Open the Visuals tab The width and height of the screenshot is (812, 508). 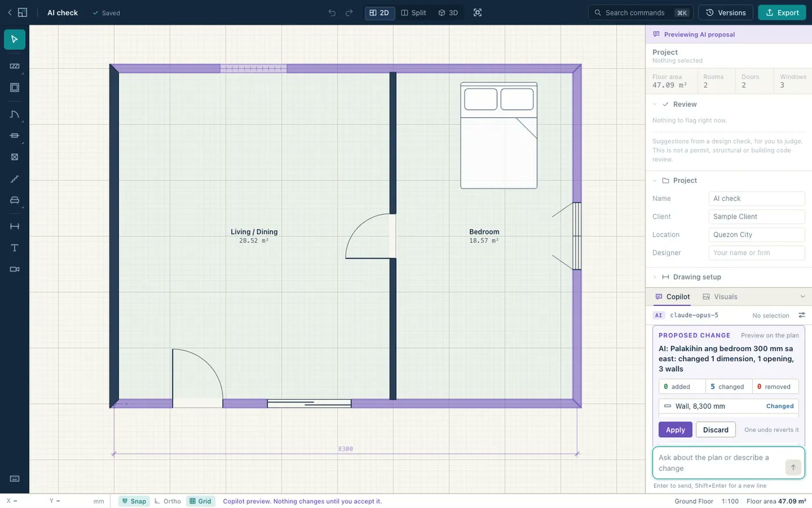point(720,297)
